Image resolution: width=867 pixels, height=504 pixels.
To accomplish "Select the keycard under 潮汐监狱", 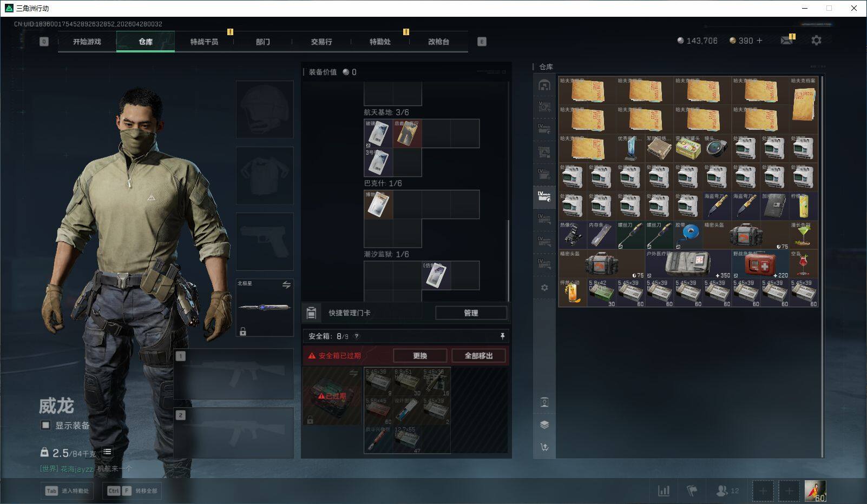I will 436,275.
